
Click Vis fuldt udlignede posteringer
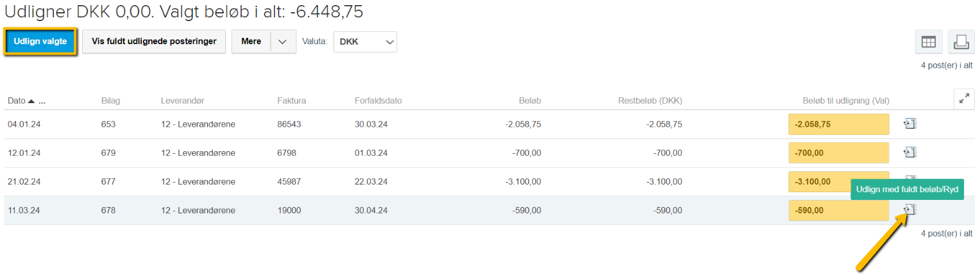[x=154, y=42]
